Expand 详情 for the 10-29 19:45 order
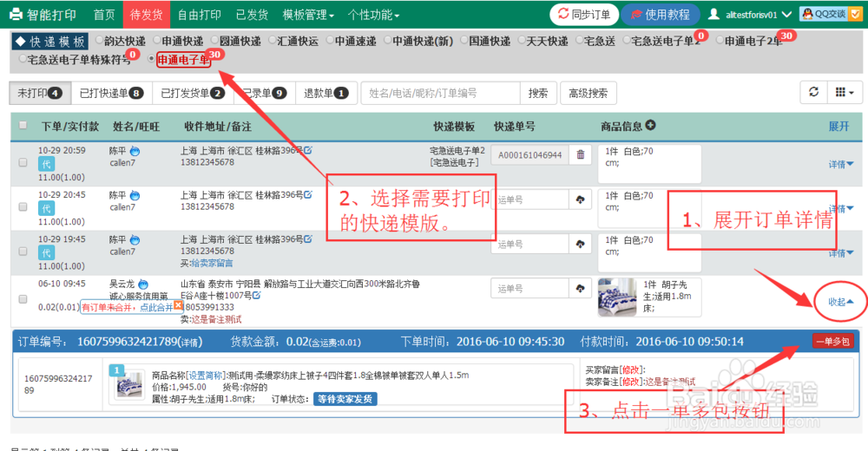868x451 pixels. [840, 253]
